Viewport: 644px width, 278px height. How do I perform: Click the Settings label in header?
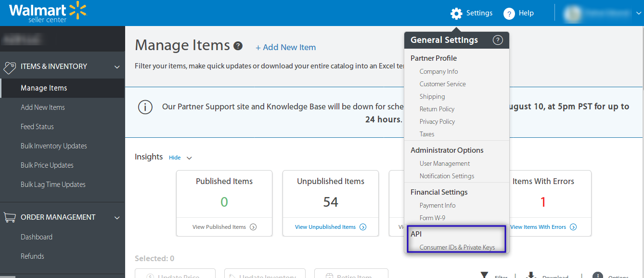pyautogui.click(x=479, y=13)
